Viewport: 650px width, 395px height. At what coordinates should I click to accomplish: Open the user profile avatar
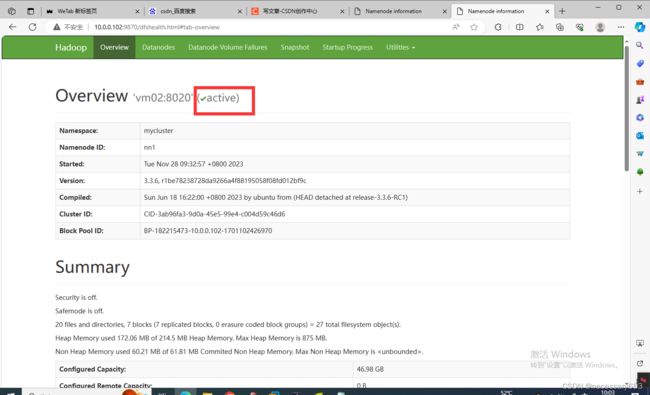(x=600, y=27)
